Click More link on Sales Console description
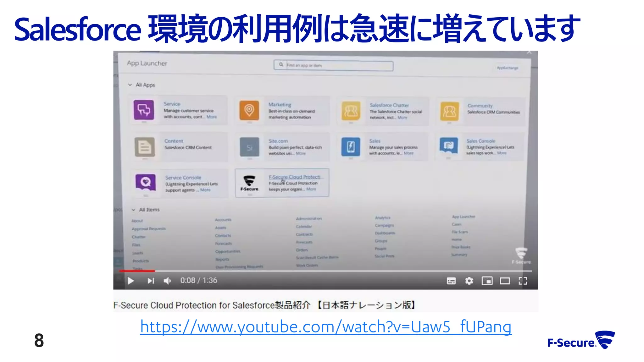 tap(502, 153)
